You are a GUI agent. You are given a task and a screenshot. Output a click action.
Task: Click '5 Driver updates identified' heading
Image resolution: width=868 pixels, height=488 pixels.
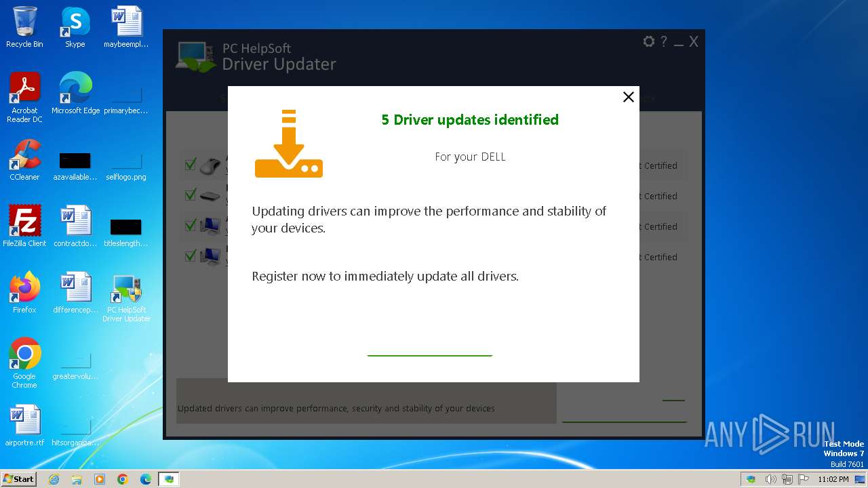point(470,120)
